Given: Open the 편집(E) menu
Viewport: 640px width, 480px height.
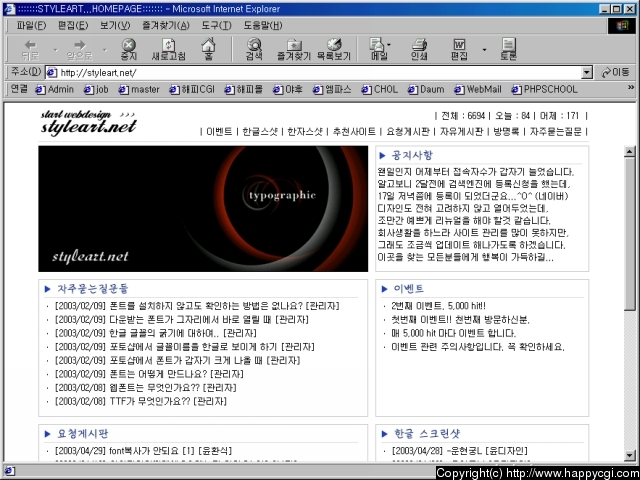Looking at the screenshot, I should tap(73, 26).
